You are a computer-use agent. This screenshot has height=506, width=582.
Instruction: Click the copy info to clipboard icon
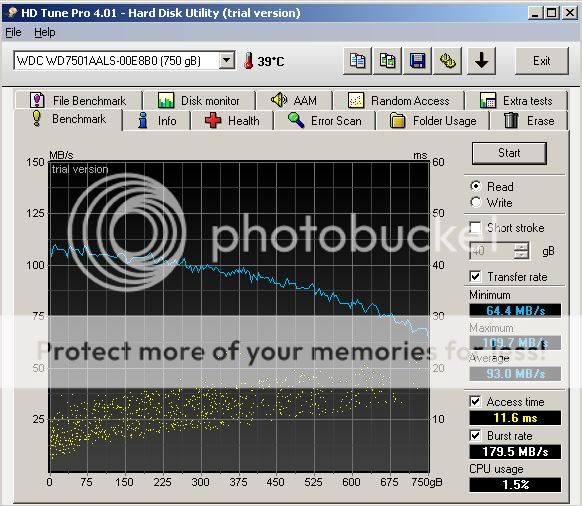pos(357,61)
